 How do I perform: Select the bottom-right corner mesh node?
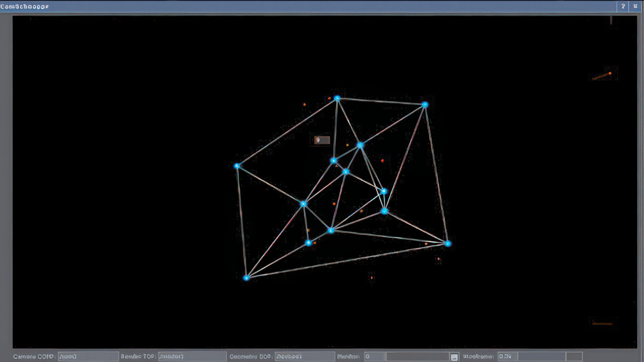[448, 244]
